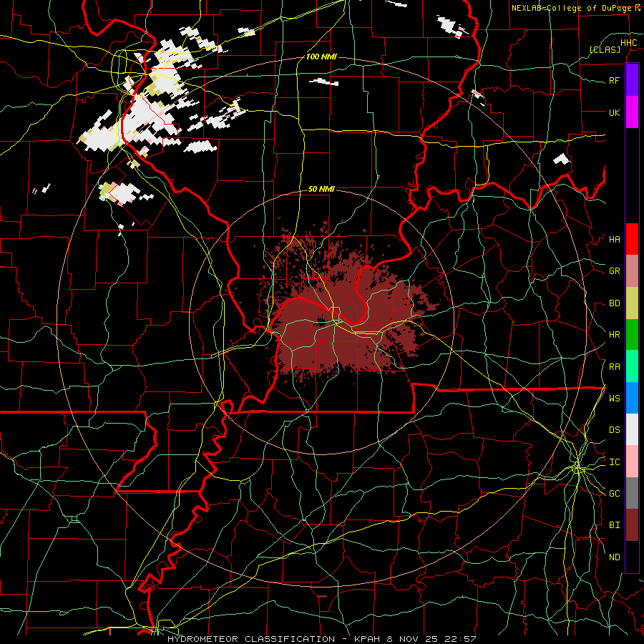
Task: Click the RA light green legend swatch
Action: (632, 366)
